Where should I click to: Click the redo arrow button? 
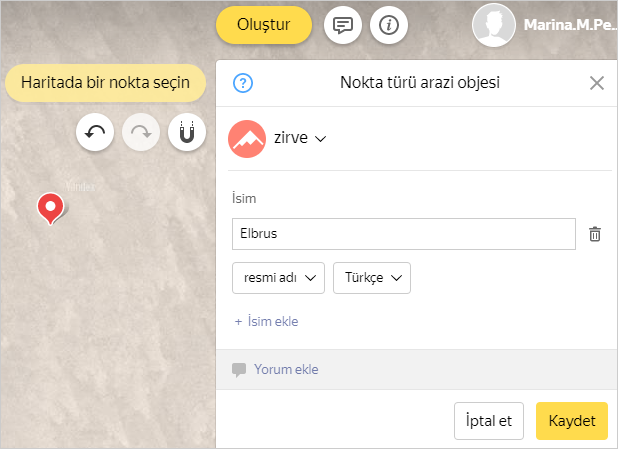point(141,132)
